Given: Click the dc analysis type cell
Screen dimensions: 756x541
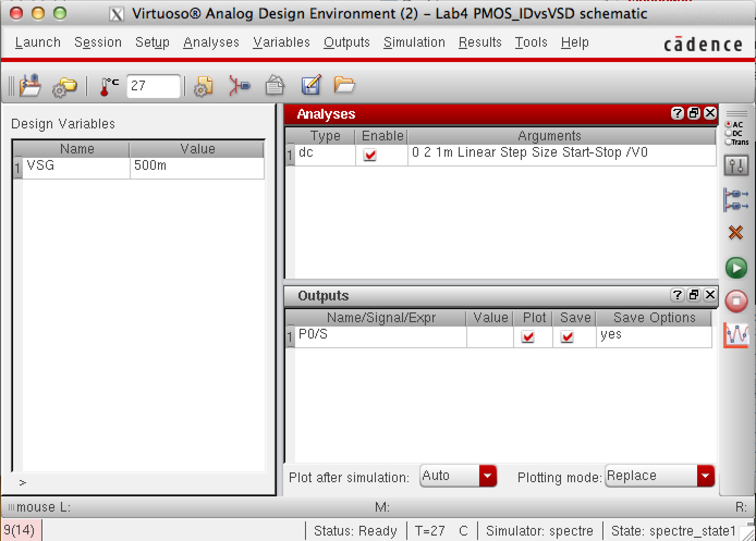Looking at the screenshot, I should (325, 155).
